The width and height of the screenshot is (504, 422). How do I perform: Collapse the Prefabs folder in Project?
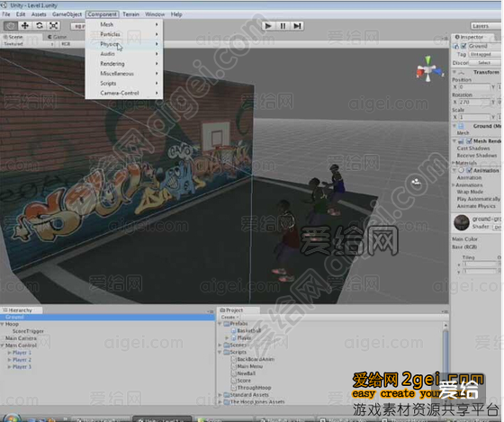[220, 324]
